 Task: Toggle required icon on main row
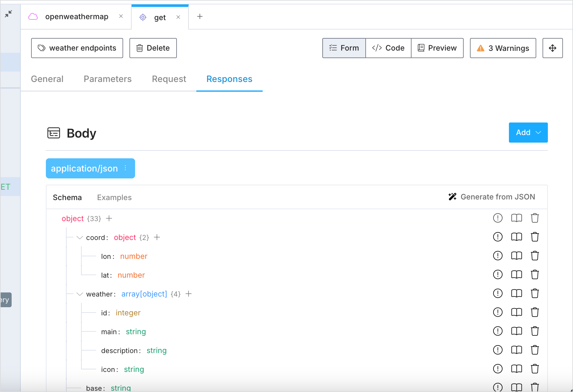pyautogui.click(x=498, y=331)
